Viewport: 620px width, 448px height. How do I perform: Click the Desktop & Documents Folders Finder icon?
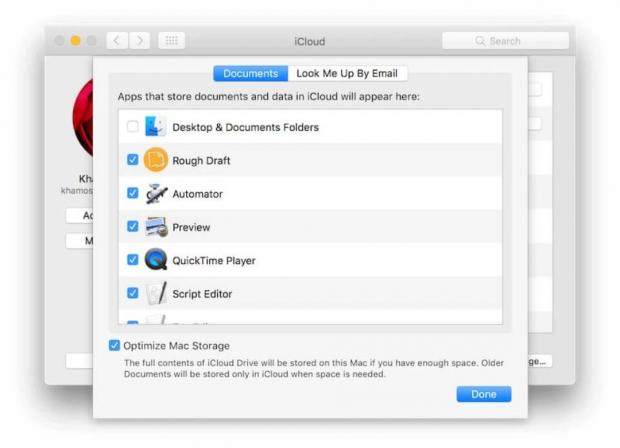[155, 127]
